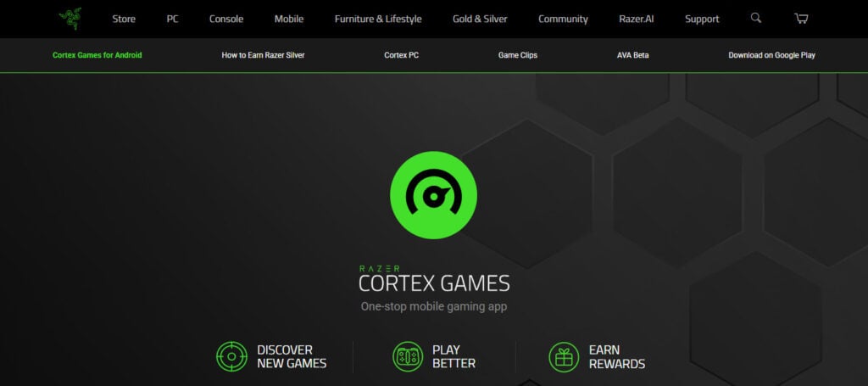Select Cortex Games for Android tab
The width and height of the screenshot is (868, 386).
(x=97, y=55)
